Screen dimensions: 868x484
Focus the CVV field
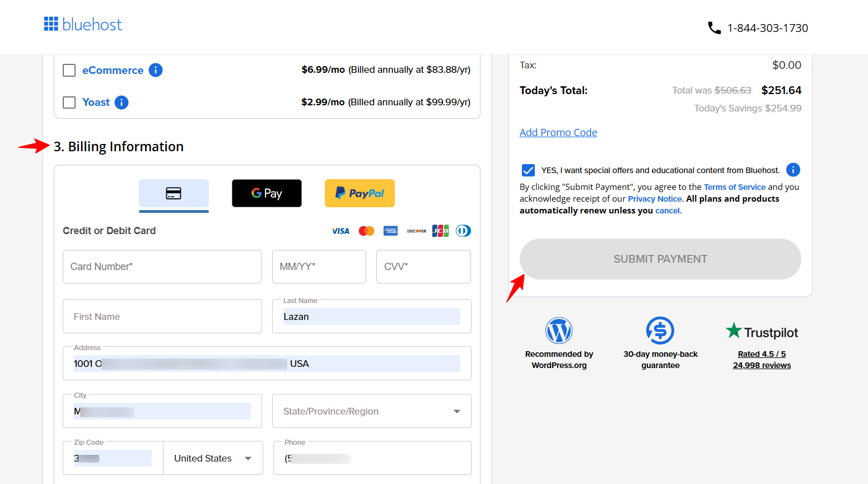(423, 267)
